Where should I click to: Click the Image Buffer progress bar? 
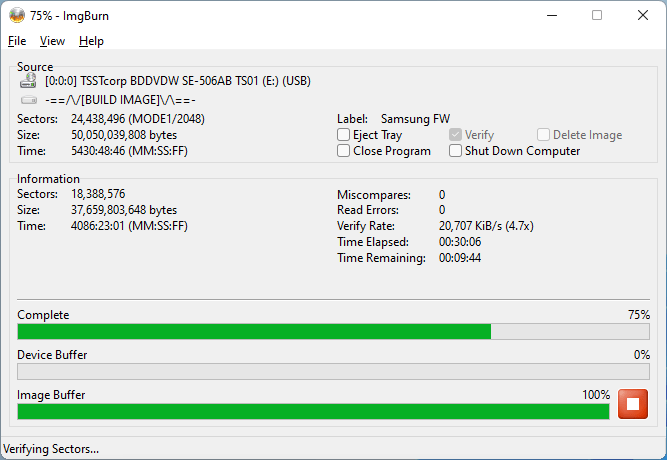pos(313,411)
